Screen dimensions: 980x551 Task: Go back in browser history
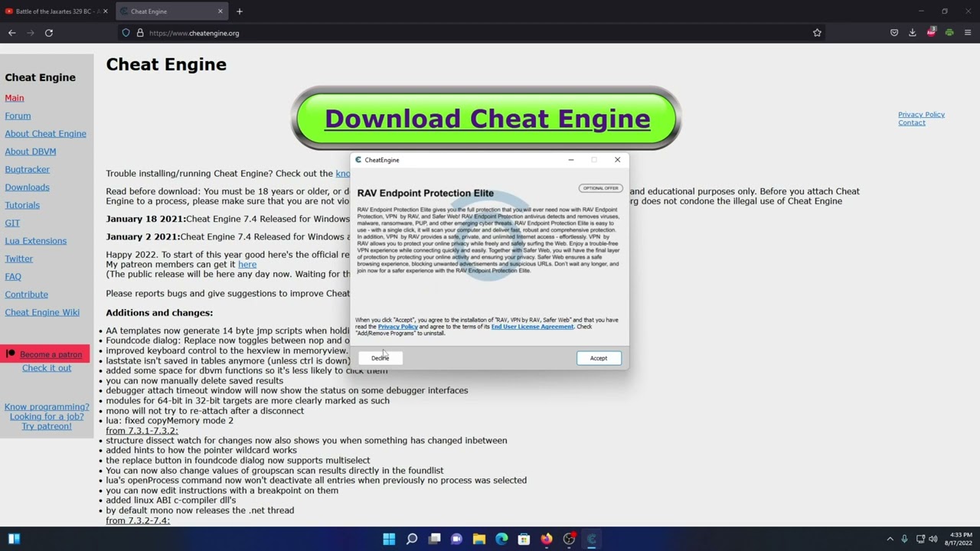12,33
